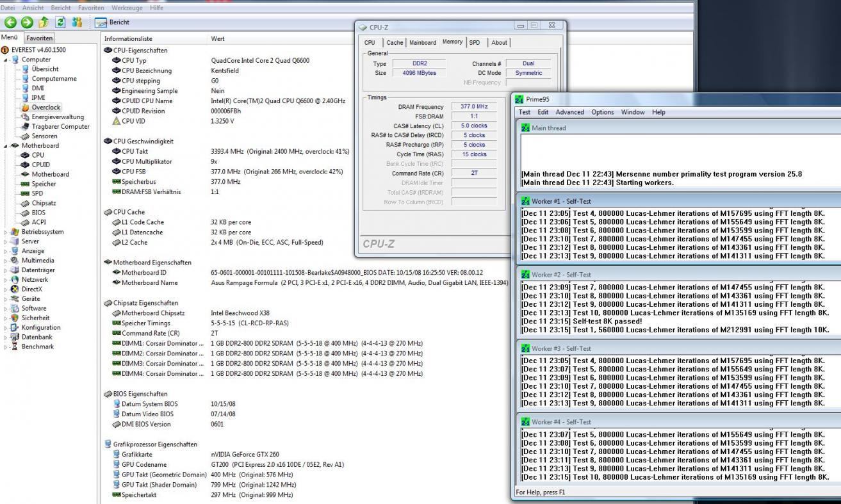Open the Werkzeuge menu in EVEREST
Image resolution: width=841 pixels, height=504 pixels.
(127, 8)
